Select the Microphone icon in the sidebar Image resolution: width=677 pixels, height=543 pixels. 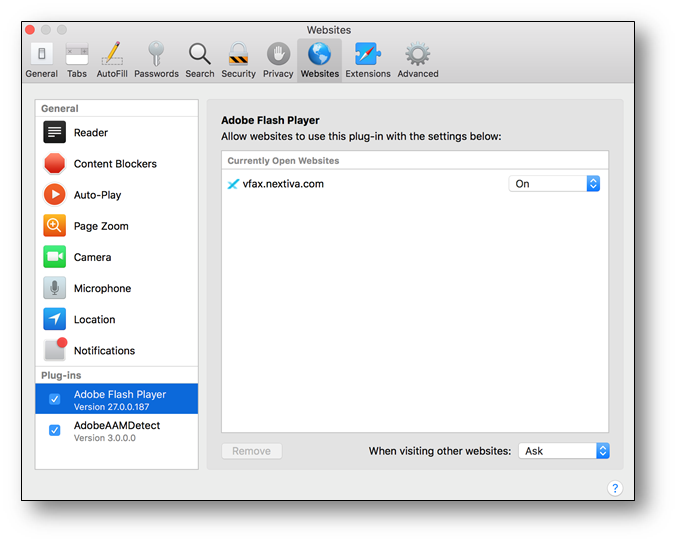click(x=54, y=288)
